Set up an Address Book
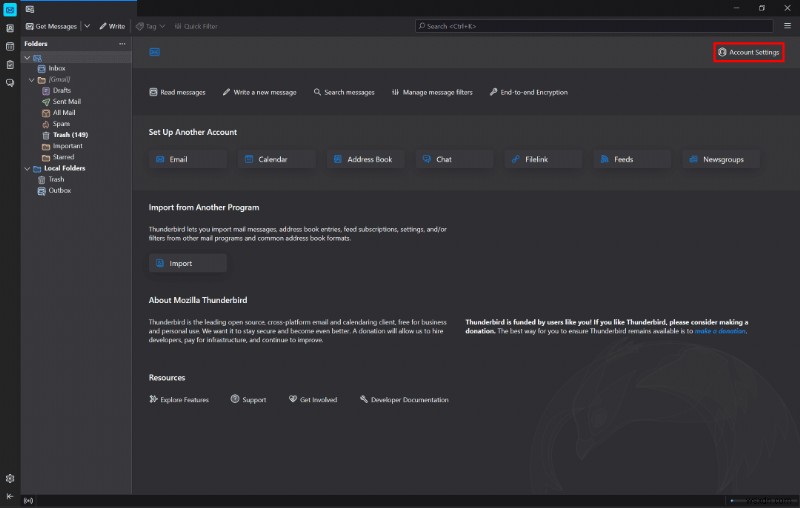The image size is (800, 508). (x=365, y=159)
